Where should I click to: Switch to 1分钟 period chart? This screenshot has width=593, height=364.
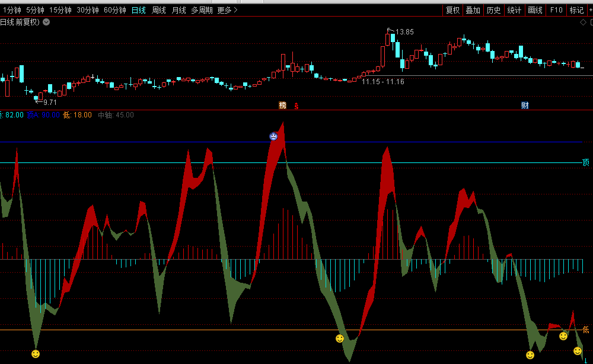12,10
